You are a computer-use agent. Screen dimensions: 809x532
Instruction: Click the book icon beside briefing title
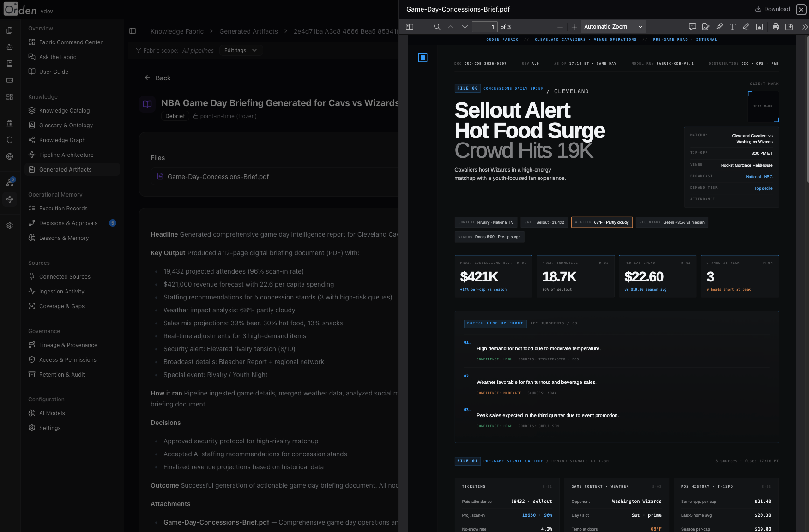147,104
